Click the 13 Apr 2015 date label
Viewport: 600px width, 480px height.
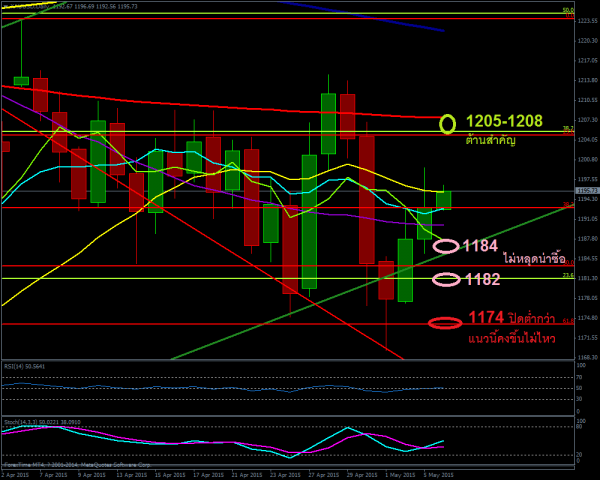131,475
